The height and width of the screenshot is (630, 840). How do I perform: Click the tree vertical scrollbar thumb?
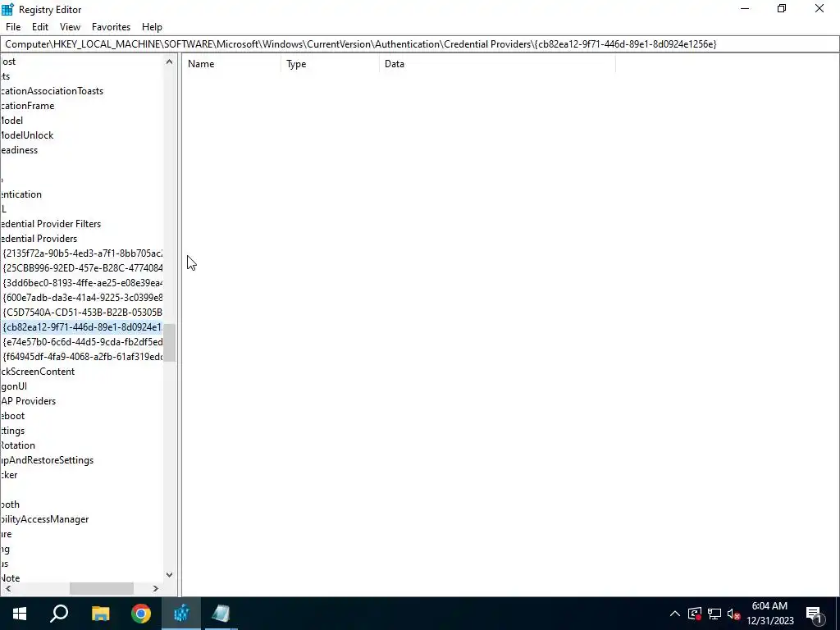(169, 343)
